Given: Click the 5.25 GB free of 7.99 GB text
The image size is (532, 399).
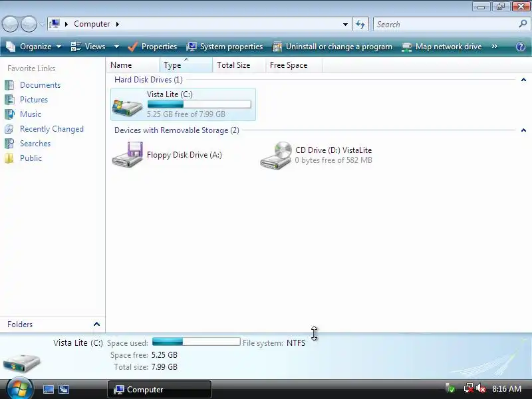Looking at the screenshot, I should tap(186, 114).
